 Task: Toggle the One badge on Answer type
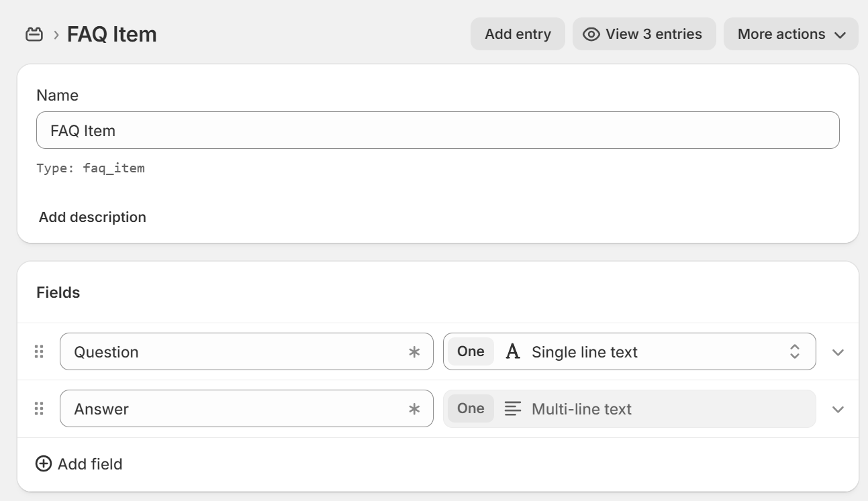click(x=471, y=408)
